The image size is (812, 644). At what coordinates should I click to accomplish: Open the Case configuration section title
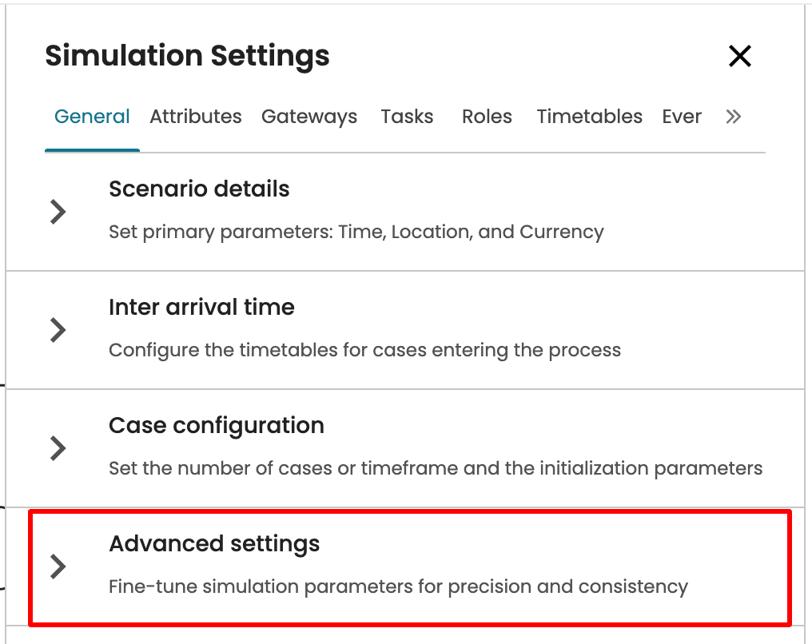click(x=217, y=426)
